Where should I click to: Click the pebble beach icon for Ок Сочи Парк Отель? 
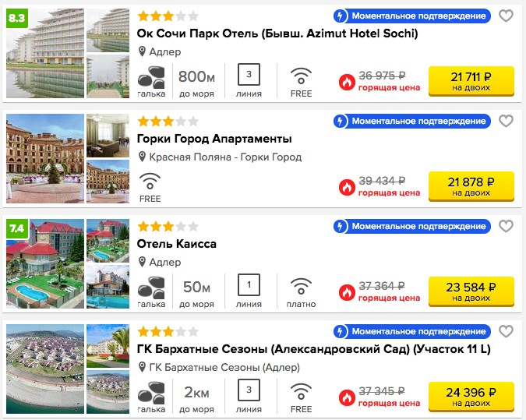tap(151, 77)
